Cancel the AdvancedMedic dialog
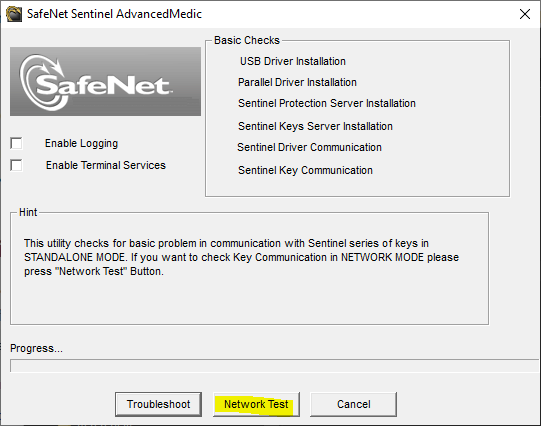The image size is (541, 426). (353, 404)
